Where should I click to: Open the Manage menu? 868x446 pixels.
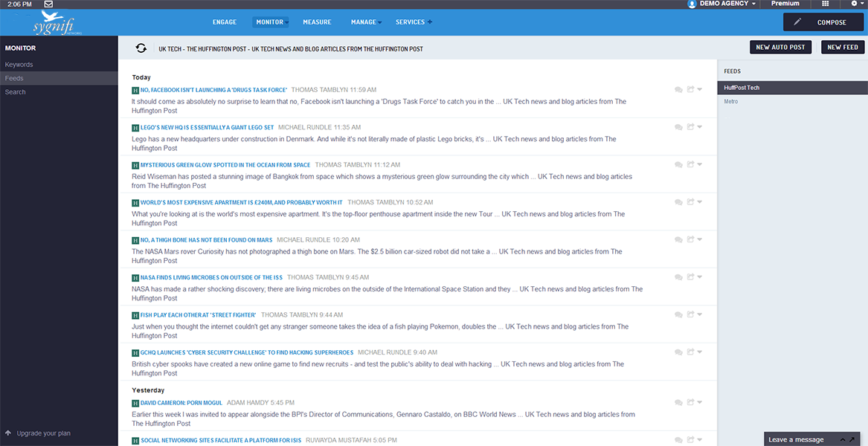click(364, 22)
